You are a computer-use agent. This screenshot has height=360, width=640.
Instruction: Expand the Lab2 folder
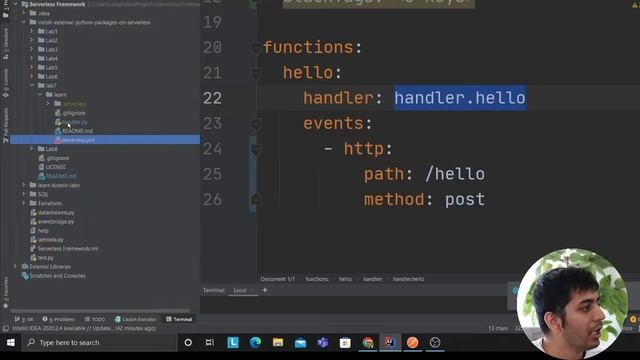pyautogui.click(x=31, y=40)
